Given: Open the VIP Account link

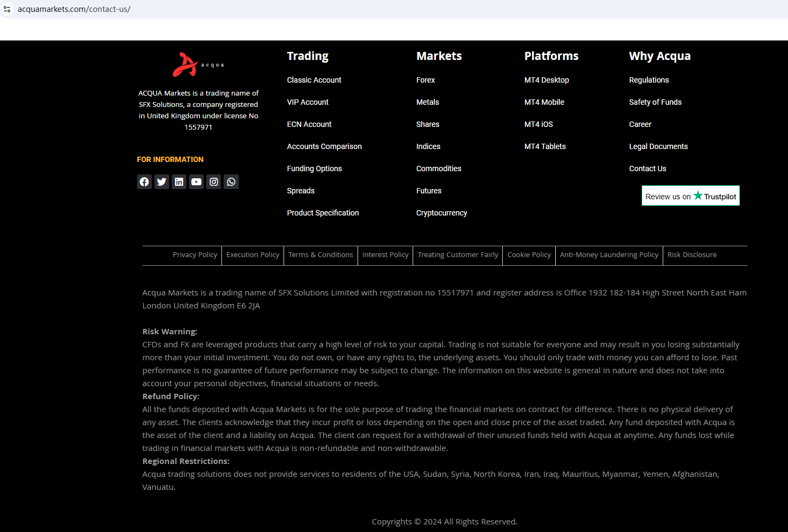Looking at the screenshot, I should [308, 102].
